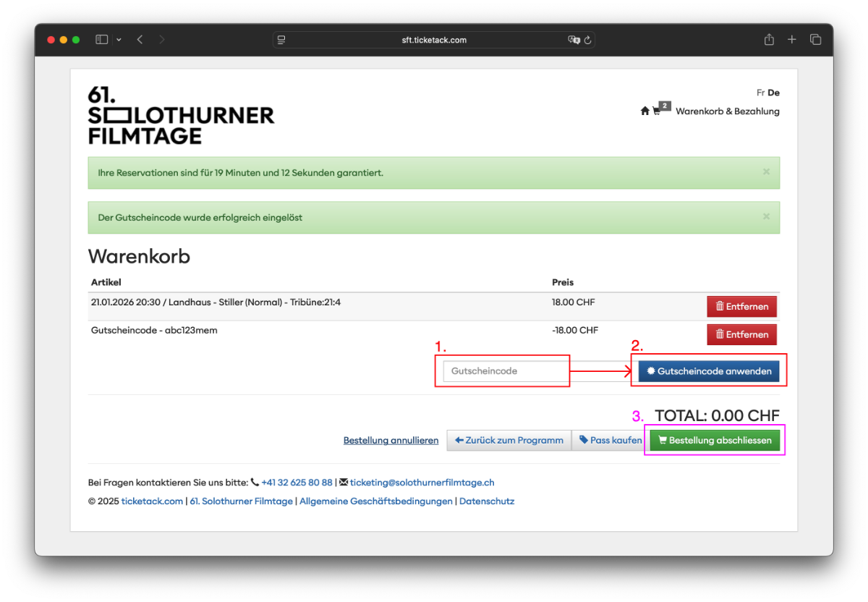Open the tab overview icon in Safari
The height and width of the screenshot is (602, 868).
pyautogui.click(x=816, y=39)
